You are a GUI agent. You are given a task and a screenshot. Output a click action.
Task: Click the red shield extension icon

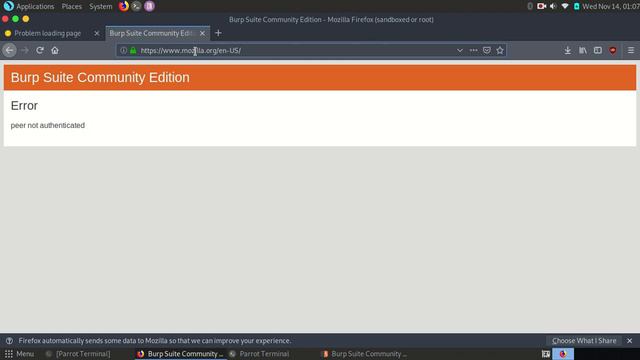pyautogui.click(x=613, y=50)
